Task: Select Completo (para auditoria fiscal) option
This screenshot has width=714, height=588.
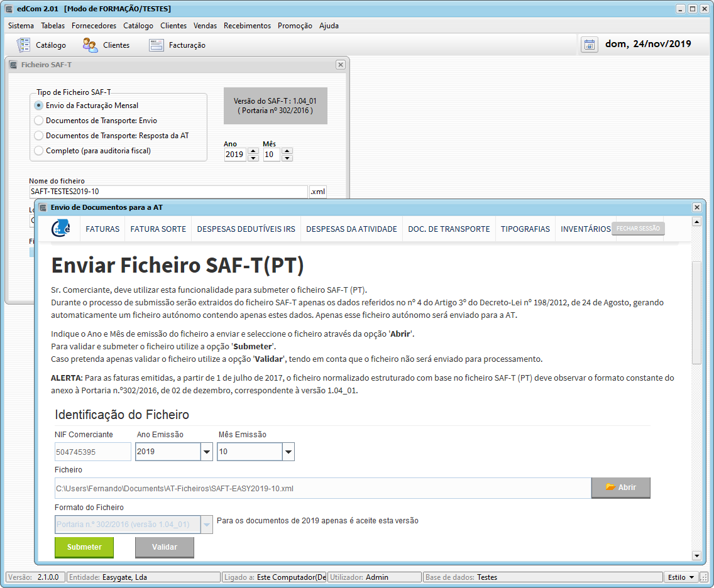Action: coord(39,151)
